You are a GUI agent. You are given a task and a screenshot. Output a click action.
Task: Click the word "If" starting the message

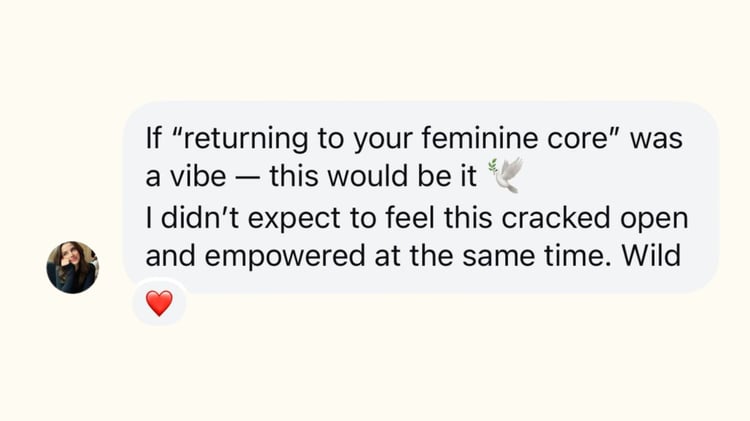pyautogui.click(x=155, y=138)
